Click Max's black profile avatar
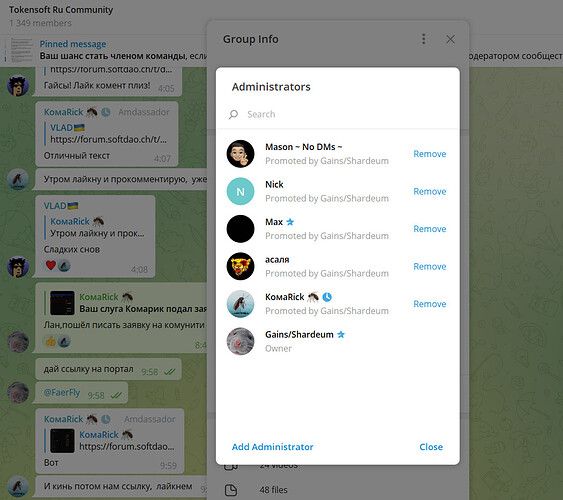Viewport: 563px width, 500px height. [x=240, y=229]
